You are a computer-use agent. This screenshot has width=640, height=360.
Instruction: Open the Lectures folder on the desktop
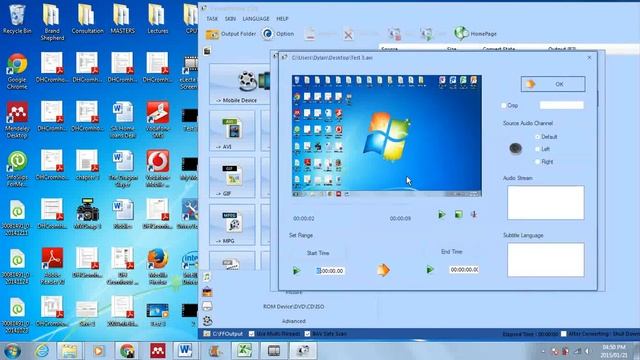[158, 19]
